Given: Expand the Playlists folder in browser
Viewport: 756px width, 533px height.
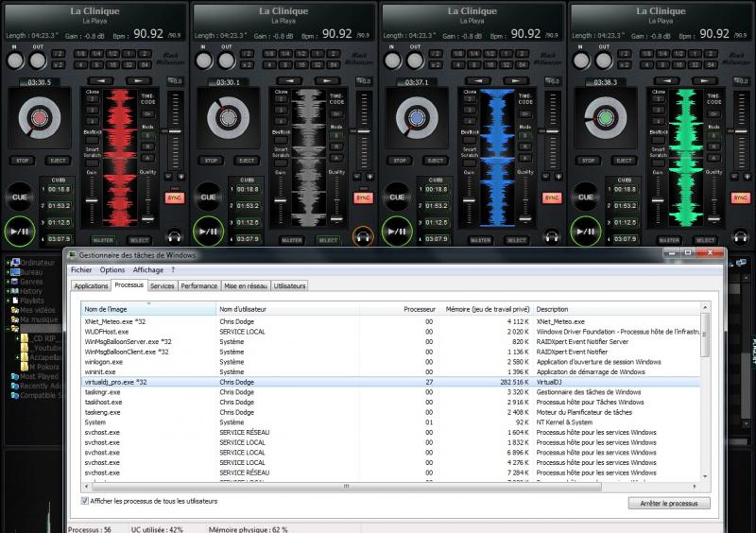Looking at the screenshot, I should point(8,300).
